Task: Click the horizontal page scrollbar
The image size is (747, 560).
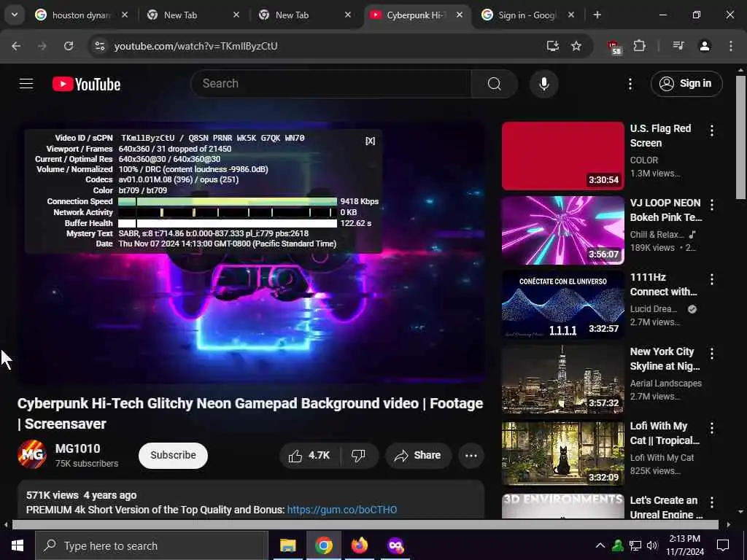Action: [365, 525]
